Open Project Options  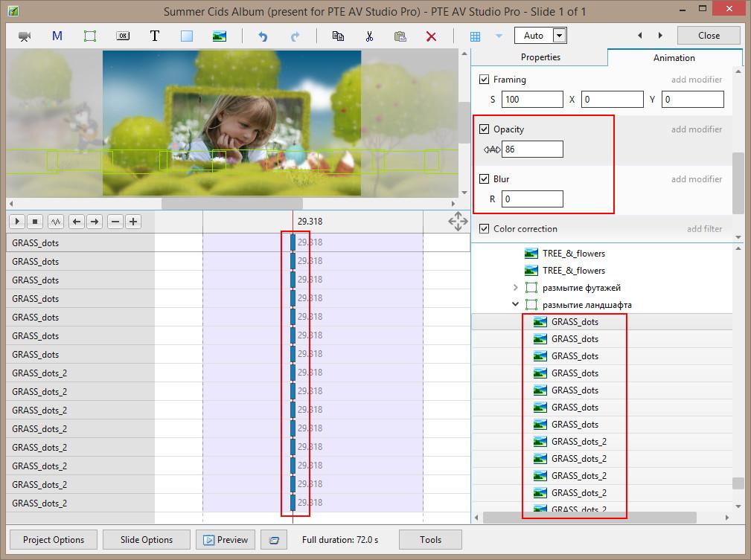[54, 540]
